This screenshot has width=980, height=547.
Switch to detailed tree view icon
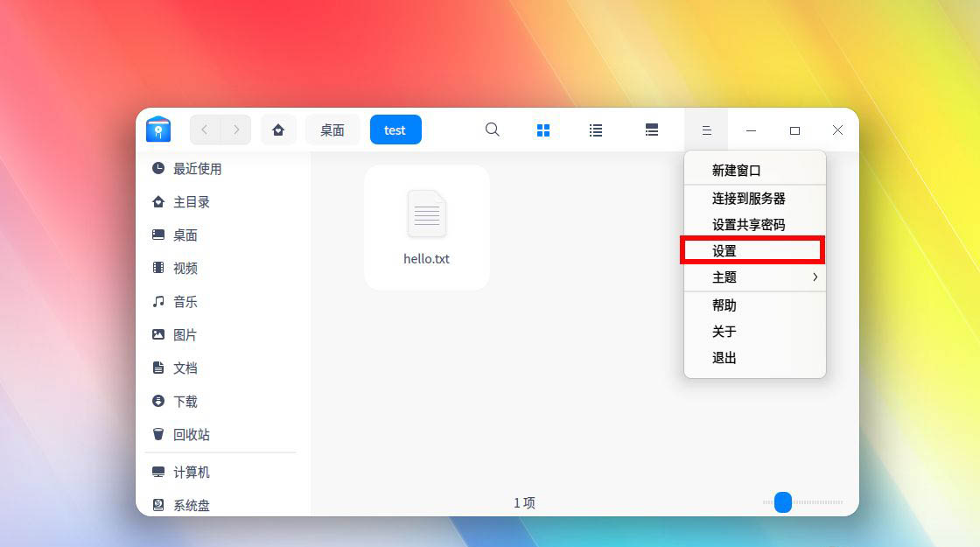pyautogui.click(x=652, y=130)
